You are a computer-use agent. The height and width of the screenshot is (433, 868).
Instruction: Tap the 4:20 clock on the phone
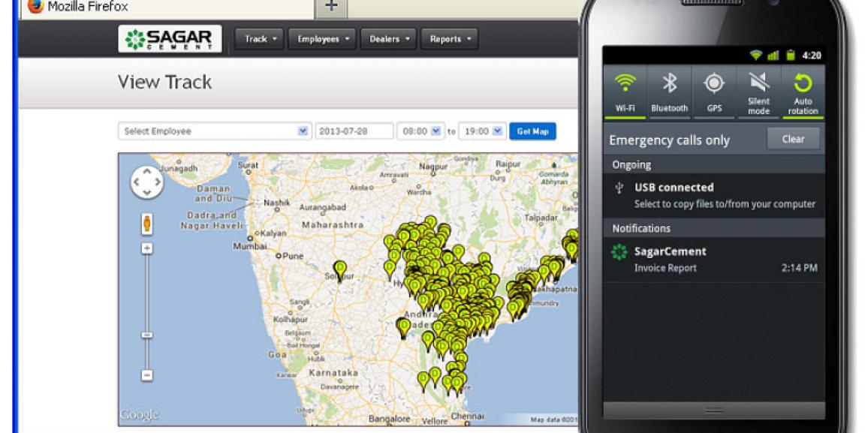pos(812,56)
